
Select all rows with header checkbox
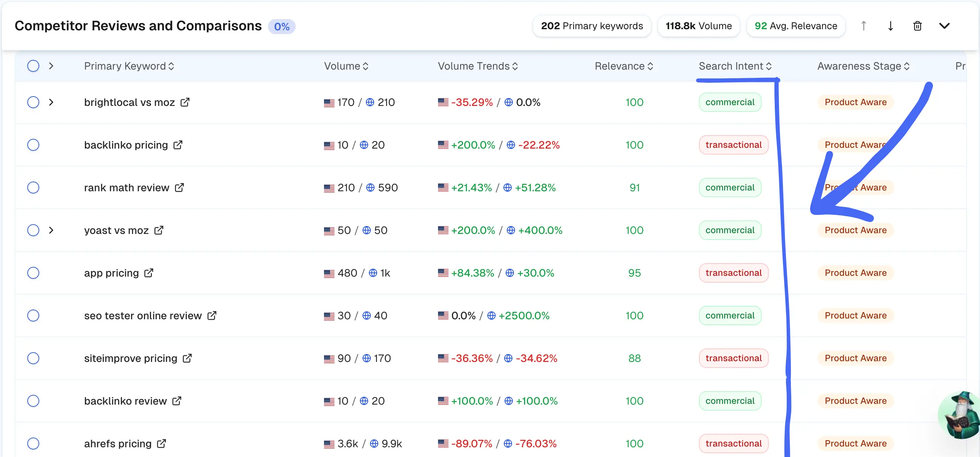pyautogui.click(x=33, y=66)
